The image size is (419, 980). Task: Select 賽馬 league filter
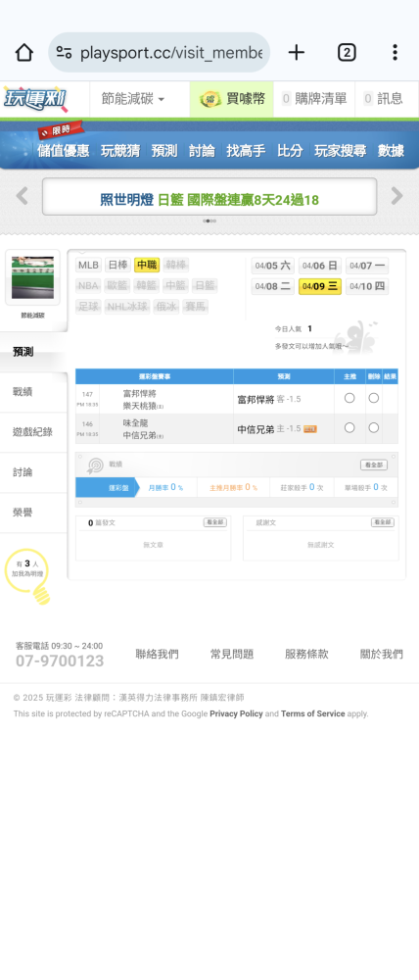tap(196, 306)
